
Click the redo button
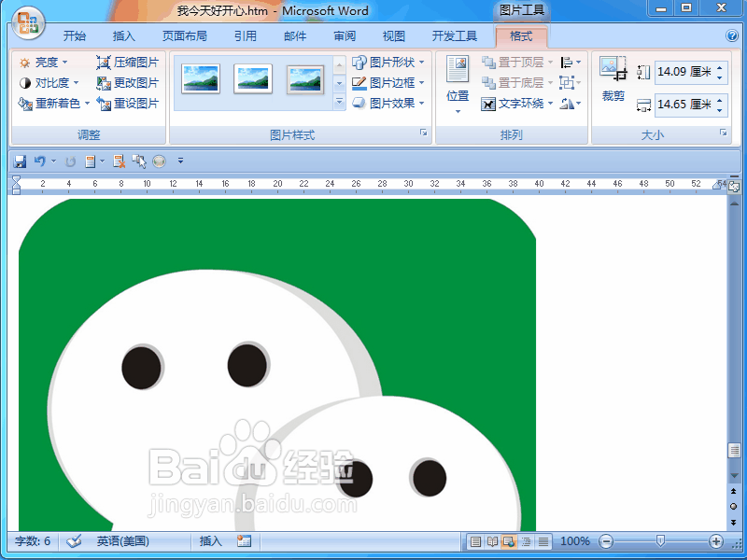[70, 161]
